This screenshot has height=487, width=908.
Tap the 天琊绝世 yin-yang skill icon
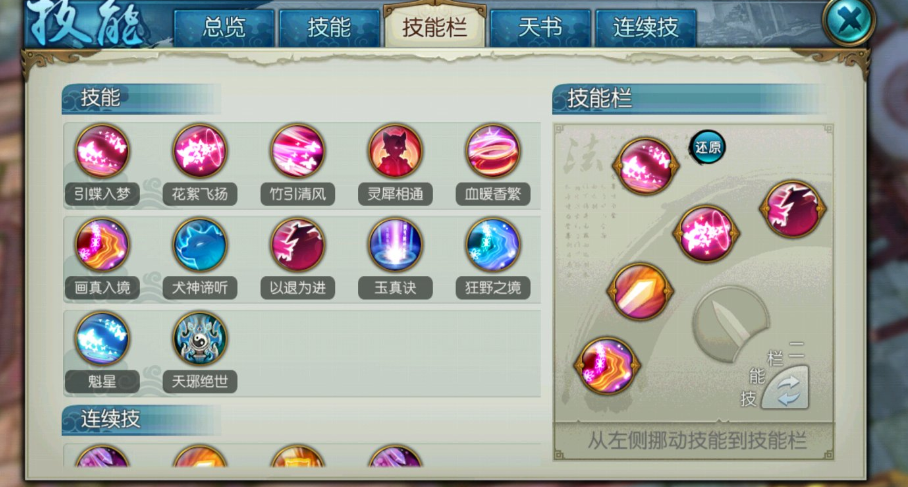click(x=200, y=339)
